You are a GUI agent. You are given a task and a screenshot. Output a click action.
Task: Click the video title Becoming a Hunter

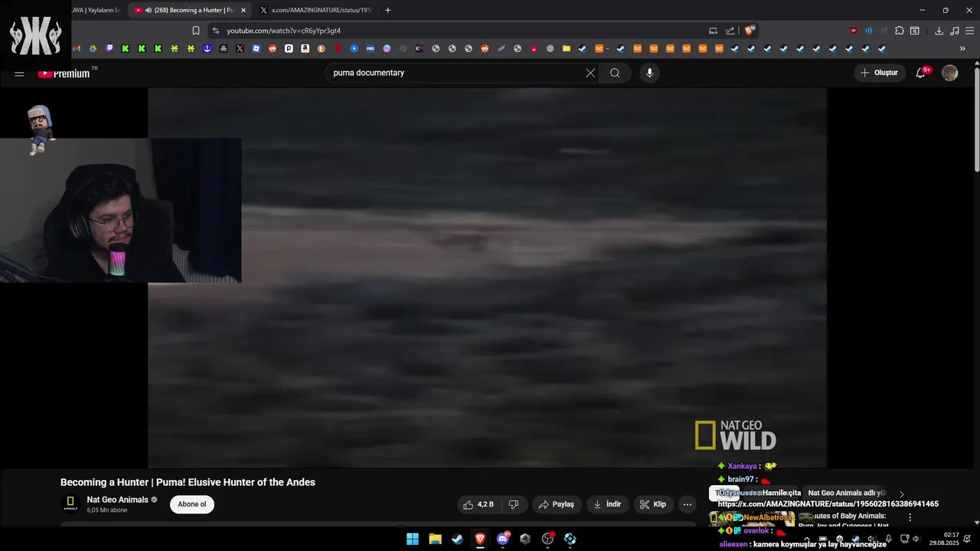(x=188, y=482)
